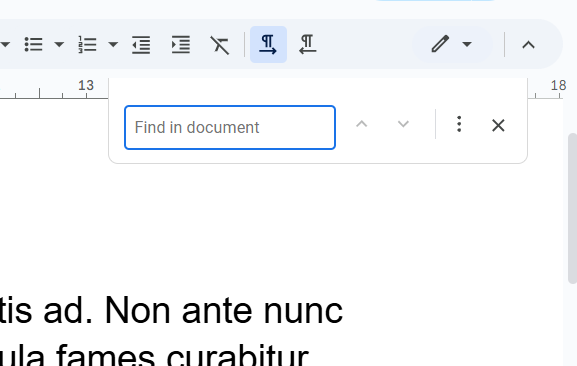Toggle left-to-right paragraph direction
The image size is (577, 366).
click(x=268, y=45)
